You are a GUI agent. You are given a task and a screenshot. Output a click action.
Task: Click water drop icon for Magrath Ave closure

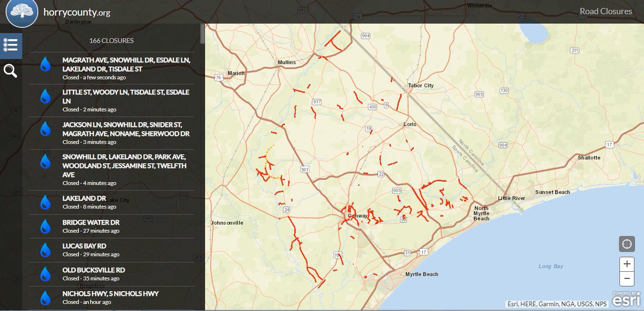(x=46, y=64)
